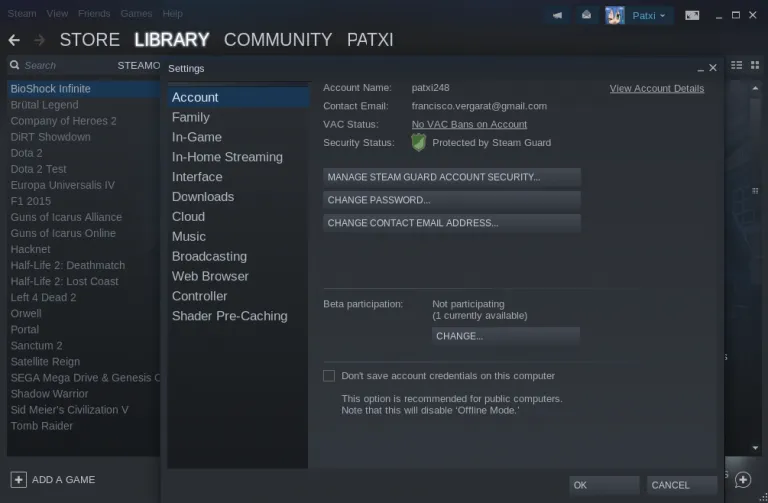Click the back navigation arrow

14,40
